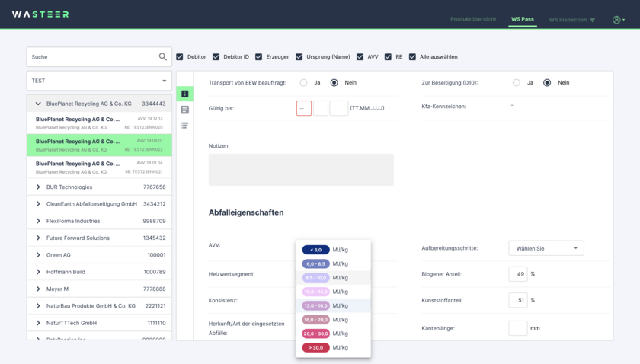Expand the FlexiForma Industries group
The width and height of the screenshot is (640, 364).
pyautogui.click(x=38, y=221)
